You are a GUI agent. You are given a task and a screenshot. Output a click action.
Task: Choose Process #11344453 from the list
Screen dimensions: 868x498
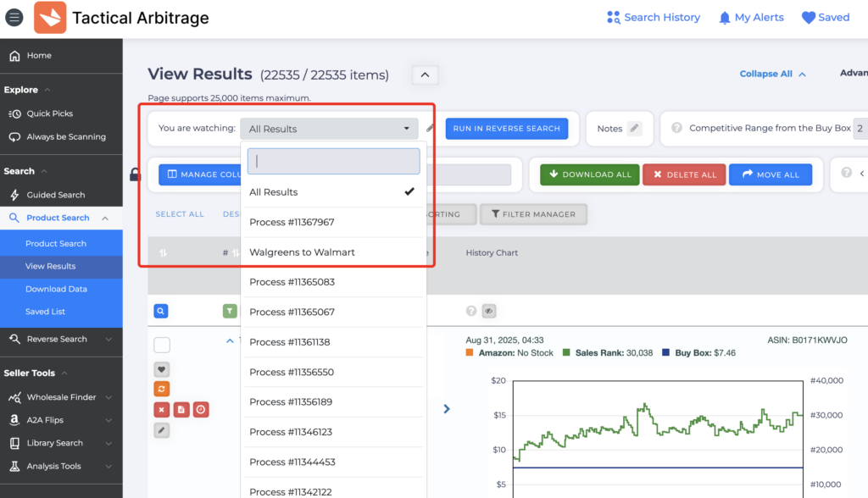pos(333,462)
